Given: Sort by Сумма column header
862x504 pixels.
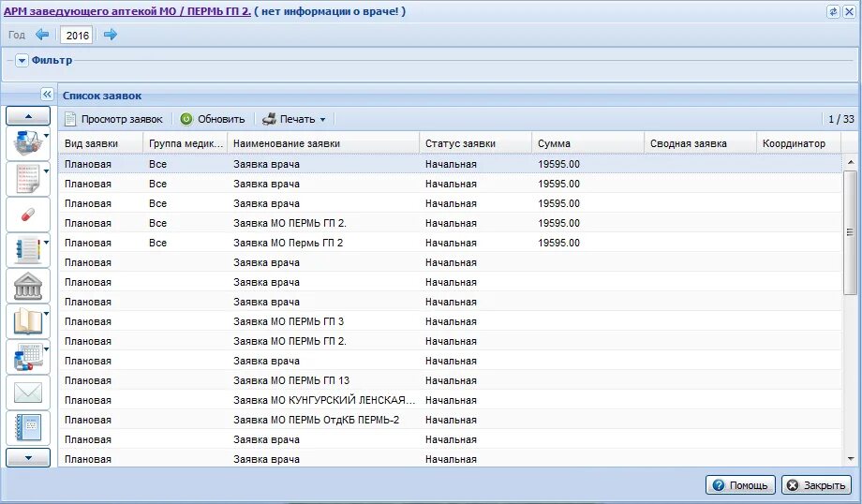Looking at the screenshot, I should pos(587,143).
